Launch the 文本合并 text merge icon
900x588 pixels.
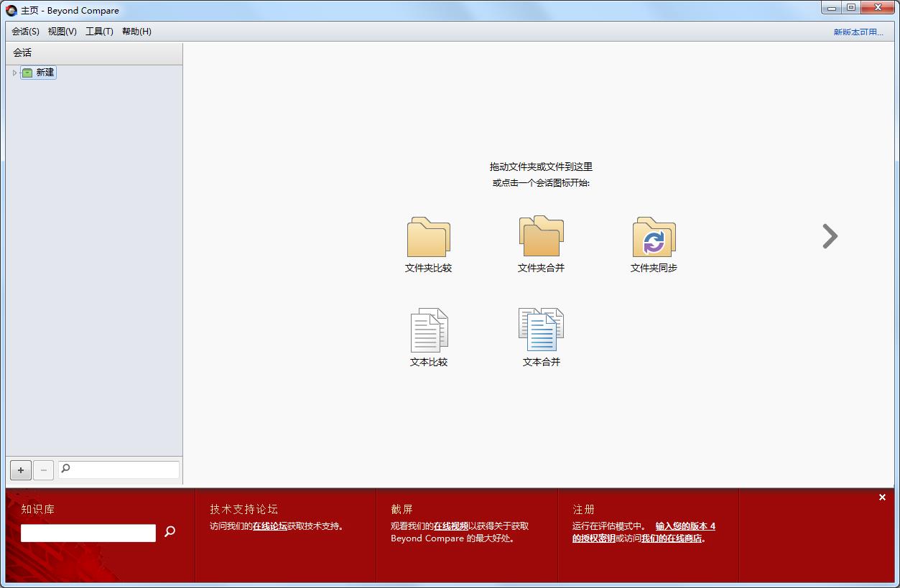click(542, 330)
